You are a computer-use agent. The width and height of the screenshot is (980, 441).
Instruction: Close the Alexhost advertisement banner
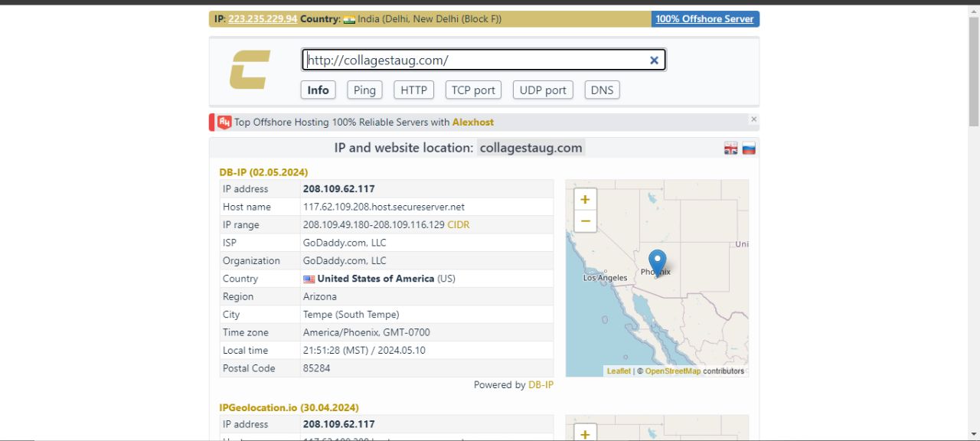[x=753, y=119]
